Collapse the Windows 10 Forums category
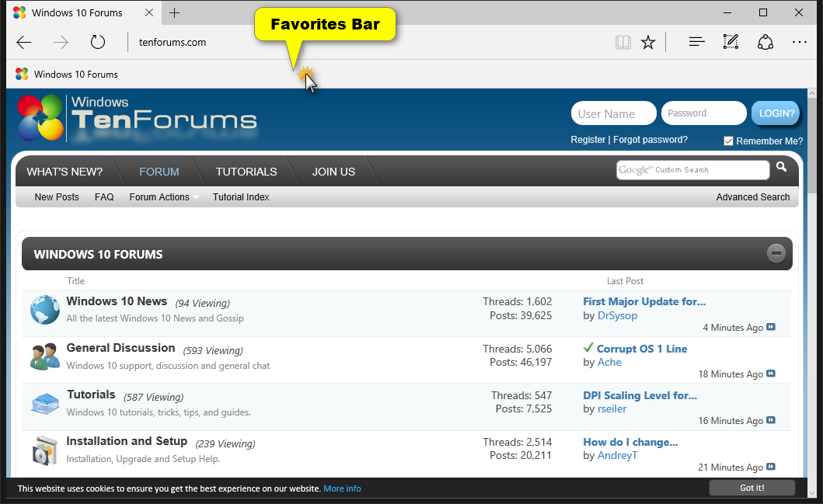The width and height of the screenshot is (823, 504). (776, 253)
